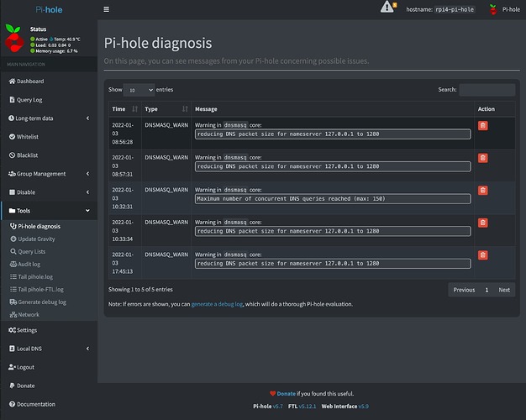Image resolution: width=526 pixels, height=420 pixels.
Task: Delete the 10:32:31 max concurrent queries message
Action: tap(483, 191)
